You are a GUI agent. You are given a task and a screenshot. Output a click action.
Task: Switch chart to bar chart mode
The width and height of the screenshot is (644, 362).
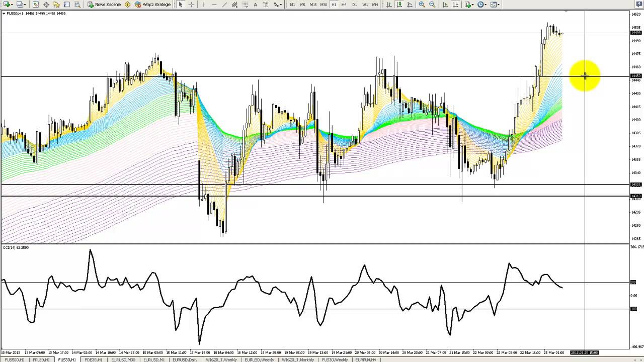pyautogui.click(x=389, y=5)
